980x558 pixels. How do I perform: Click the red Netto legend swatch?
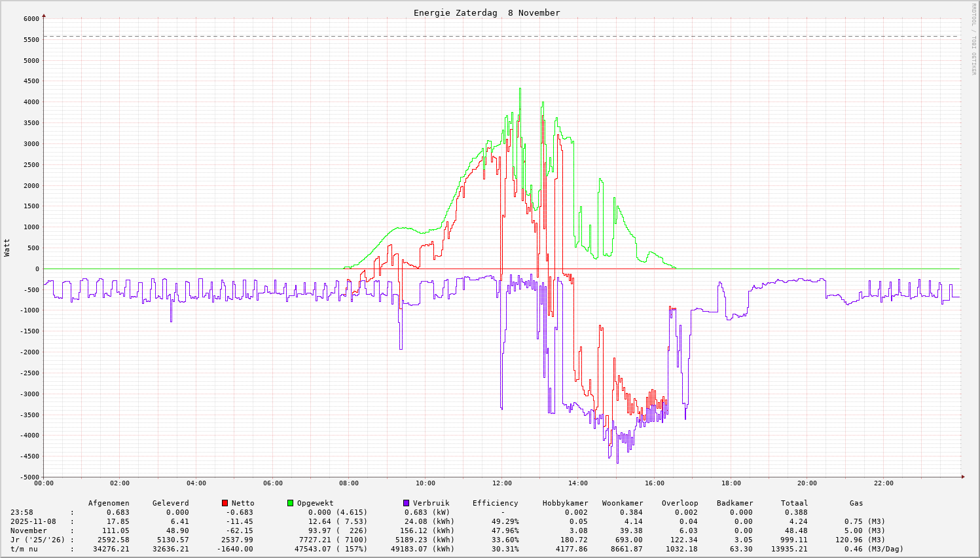tap(225, 503)
